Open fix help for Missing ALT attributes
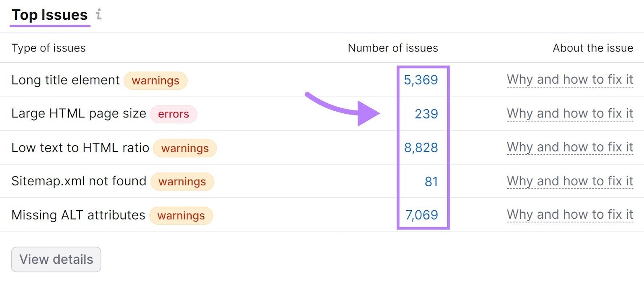Image resolution: width=644 pixels, height=285 pixels. (x=570, y=215)
